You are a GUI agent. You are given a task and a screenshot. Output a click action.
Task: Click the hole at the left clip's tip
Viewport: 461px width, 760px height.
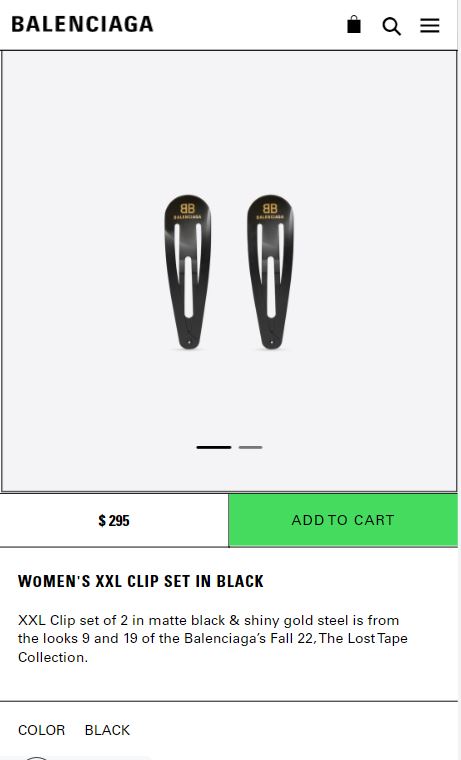tap(189, 342)
